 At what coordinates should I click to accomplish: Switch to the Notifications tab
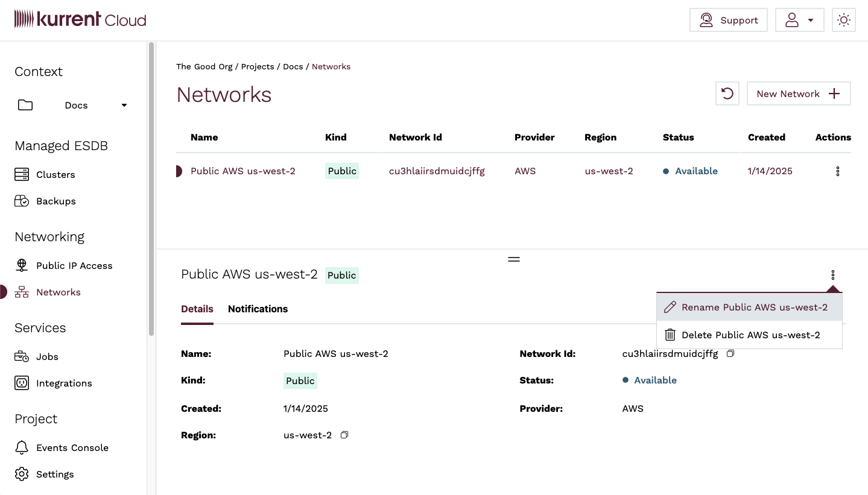click(258, 309)
